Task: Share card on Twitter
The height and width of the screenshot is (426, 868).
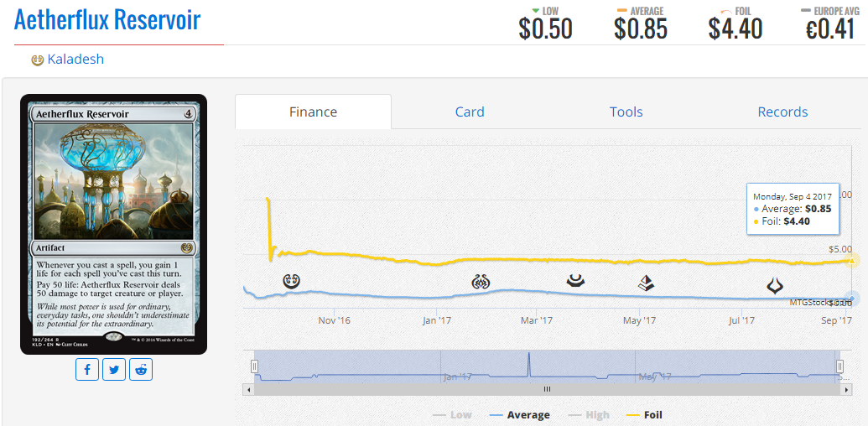Action: [114, 370]
